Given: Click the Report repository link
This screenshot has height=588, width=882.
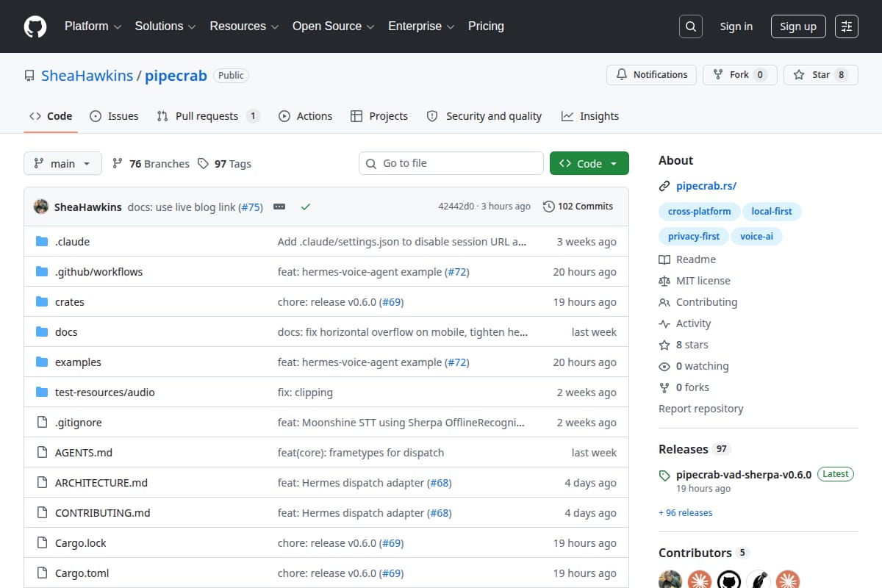Looking at the screenshot, I should click(701, 409).
